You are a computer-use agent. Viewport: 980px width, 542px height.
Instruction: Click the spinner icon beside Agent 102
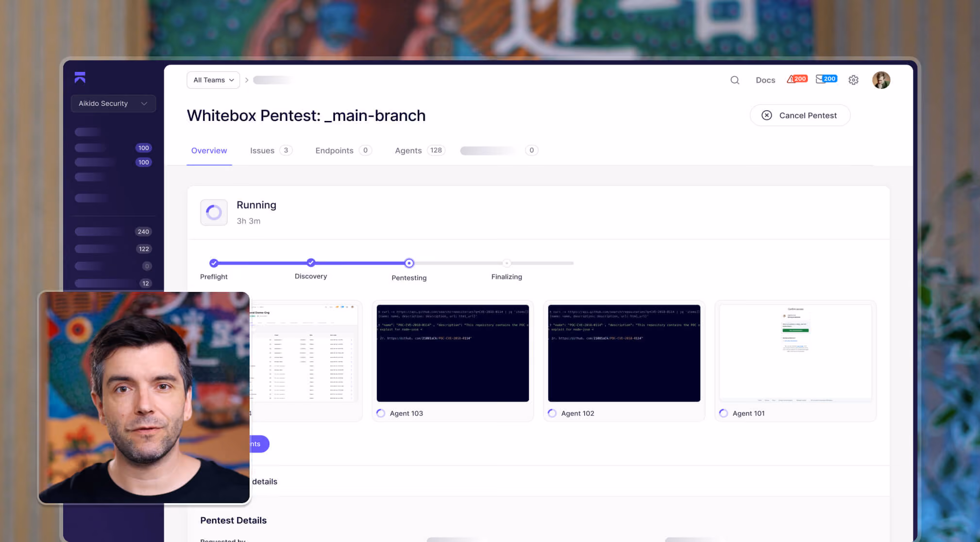click(x=552, y=413)
